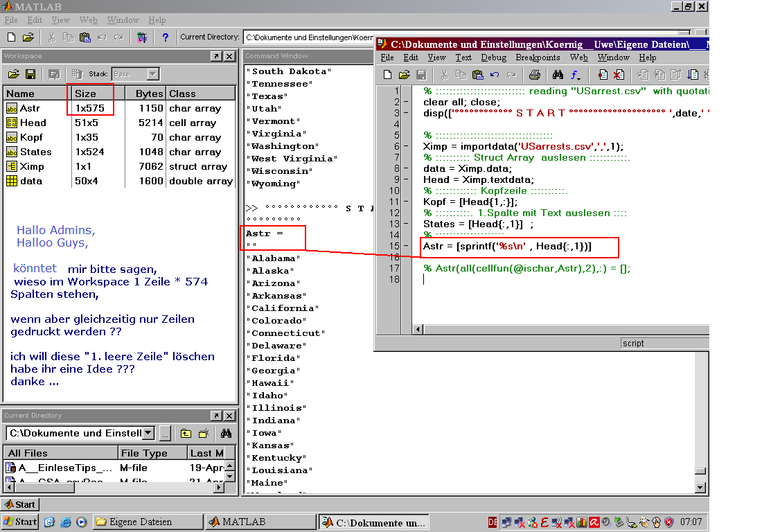Image resolution: width=780 pixels, height=532 pixels.
Task: Select the Astr variable in Workspace
Action: 30,108
